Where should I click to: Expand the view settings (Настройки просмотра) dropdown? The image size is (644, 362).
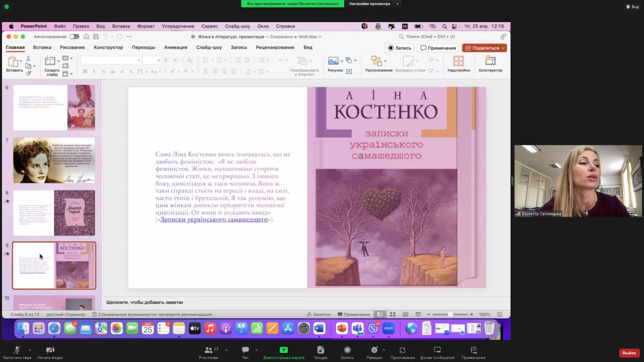(373, 4)
